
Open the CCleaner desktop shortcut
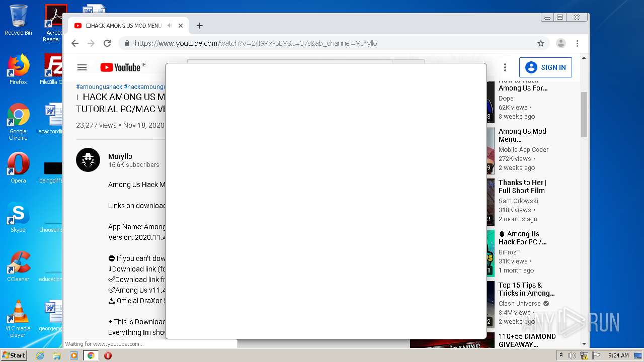pyautogui.click(x=18, y=266)
